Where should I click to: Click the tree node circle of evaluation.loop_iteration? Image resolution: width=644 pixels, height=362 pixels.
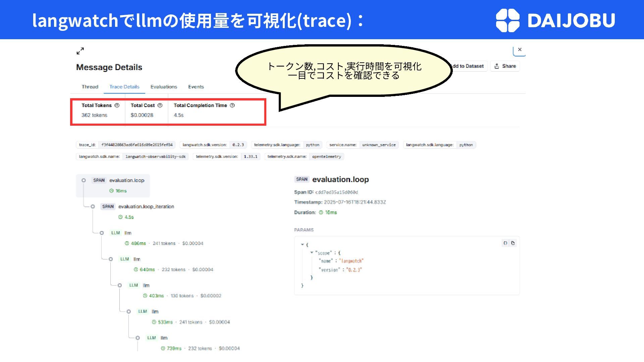[x=93, y=206]
